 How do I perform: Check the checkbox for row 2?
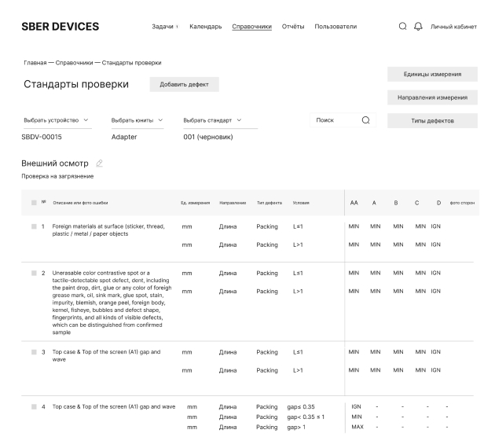34,273
